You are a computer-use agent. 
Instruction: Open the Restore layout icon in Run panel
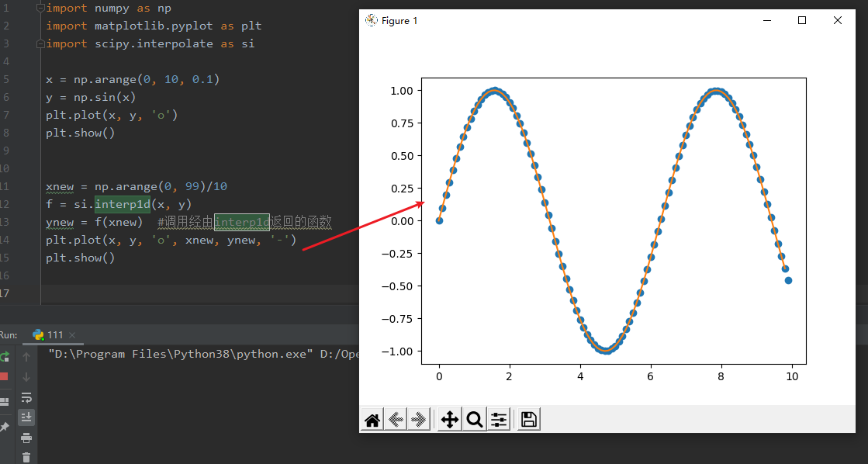point(5,402)
